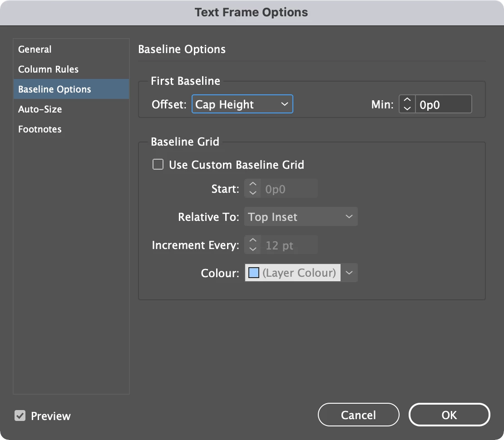Open the Relative To dropdown

(x=301, y=217)
